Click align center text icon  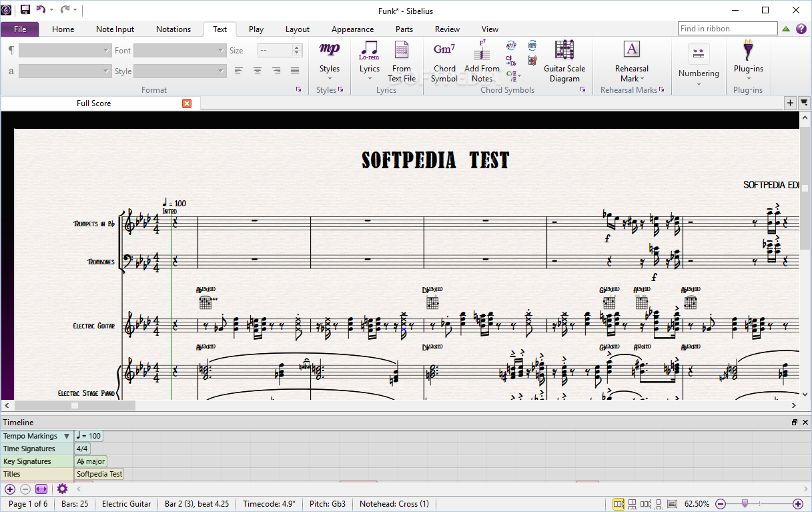pos(258,71)
